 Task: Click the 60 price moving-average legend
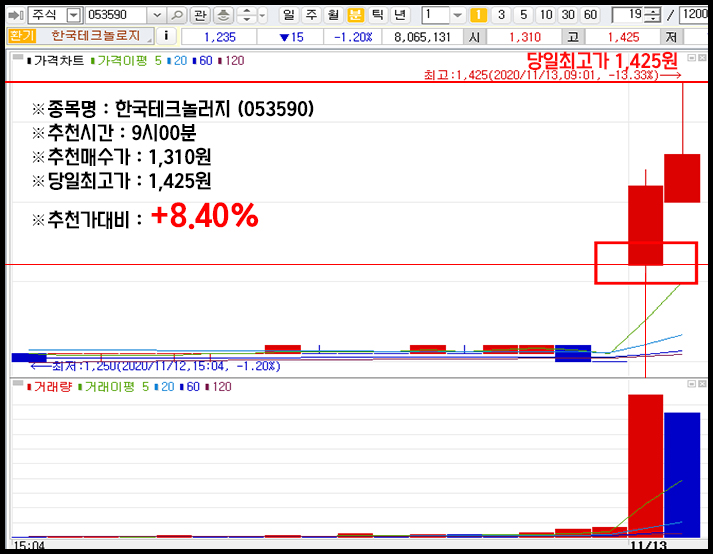[203, 60]
